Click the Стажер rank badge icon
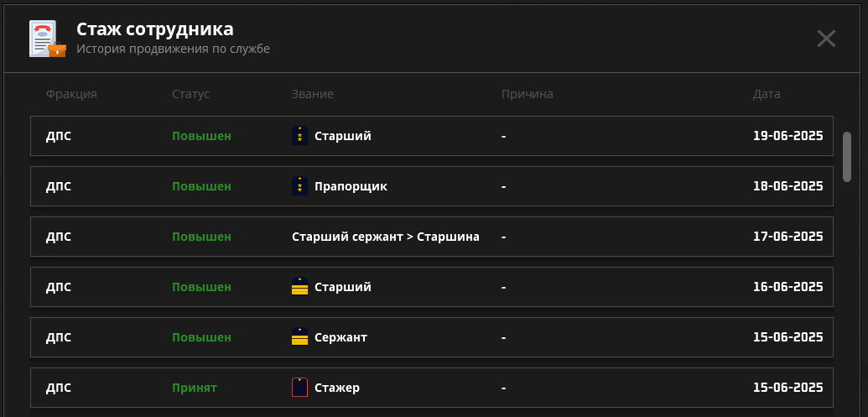 tap(299, 387)
